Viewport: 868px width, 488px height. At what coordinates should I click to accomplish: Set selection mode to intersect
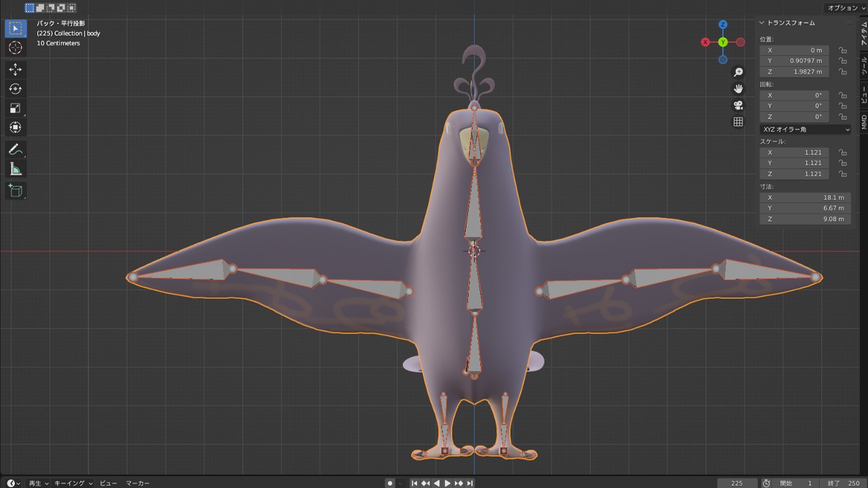tap(72, 8)
